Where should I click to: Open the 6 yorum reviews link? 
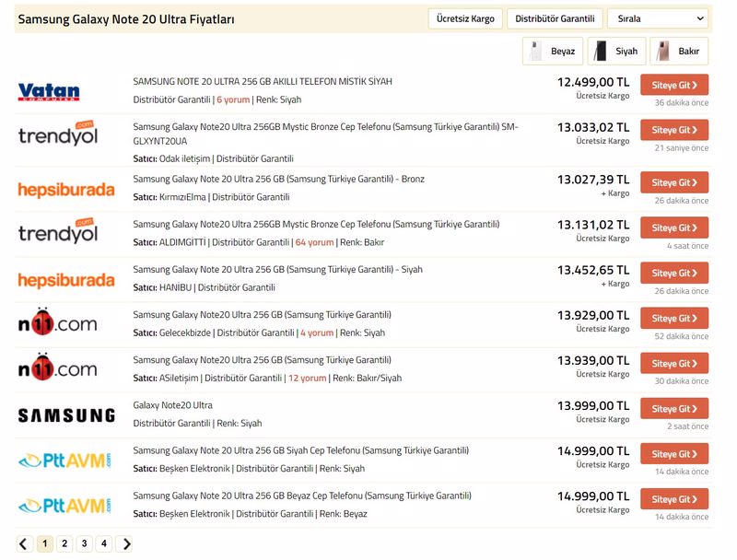(x=233, y=99)
